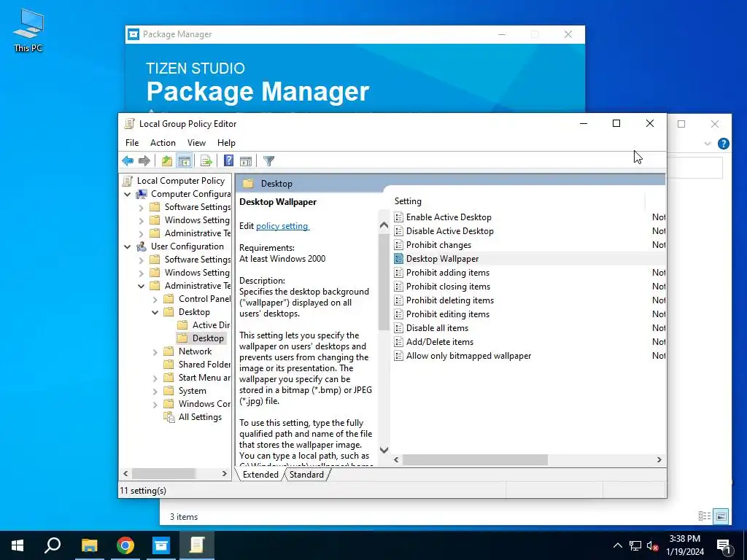Launch Google Chrome from the taskbar
This screenshot has width=747, height=560.
125,545
